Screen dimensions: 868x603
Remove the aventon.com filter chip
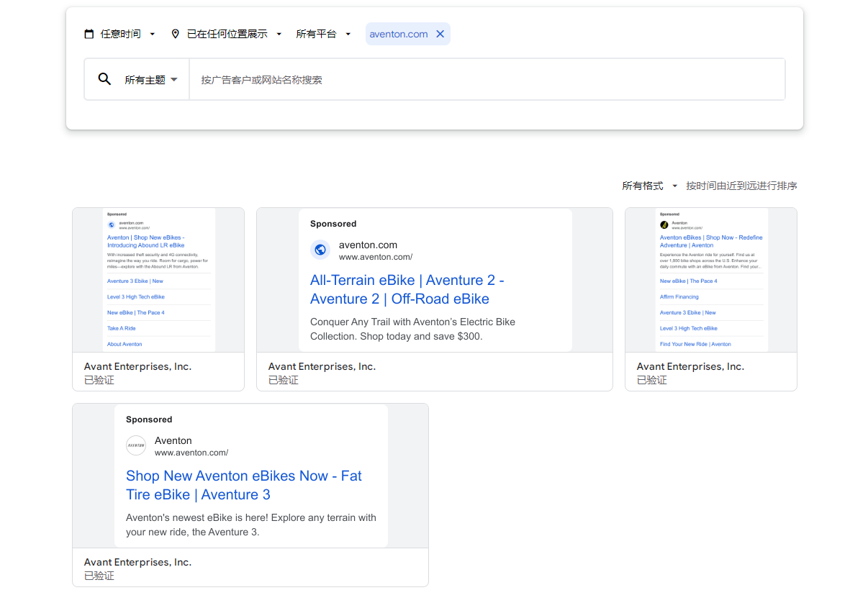click(440, 34)
